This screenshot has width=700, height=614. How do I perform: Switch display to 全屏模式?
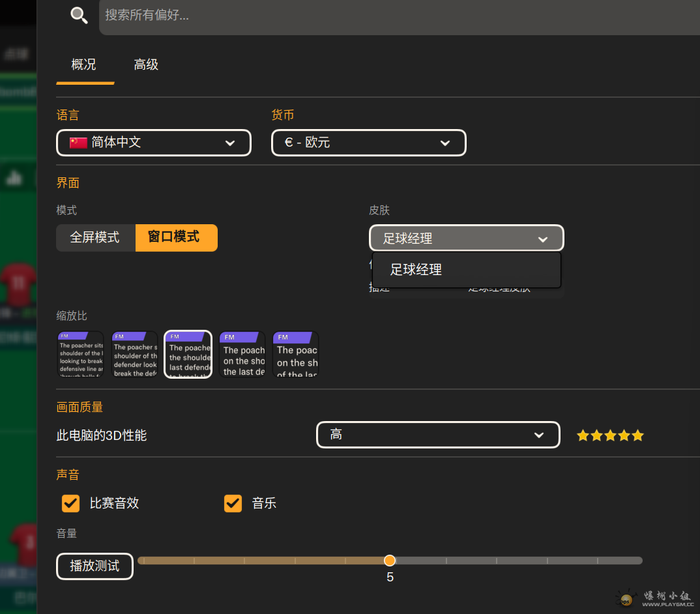click(95, 238)
